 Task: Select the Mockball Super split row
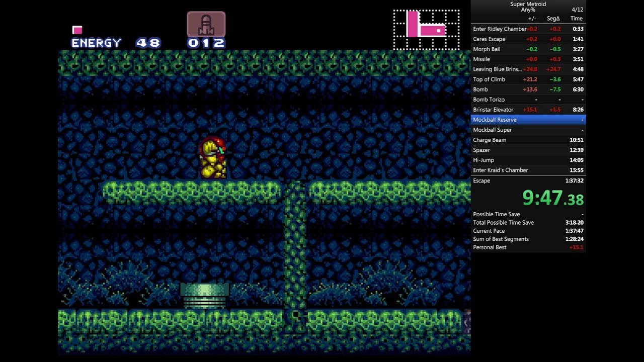pos(528,130)
